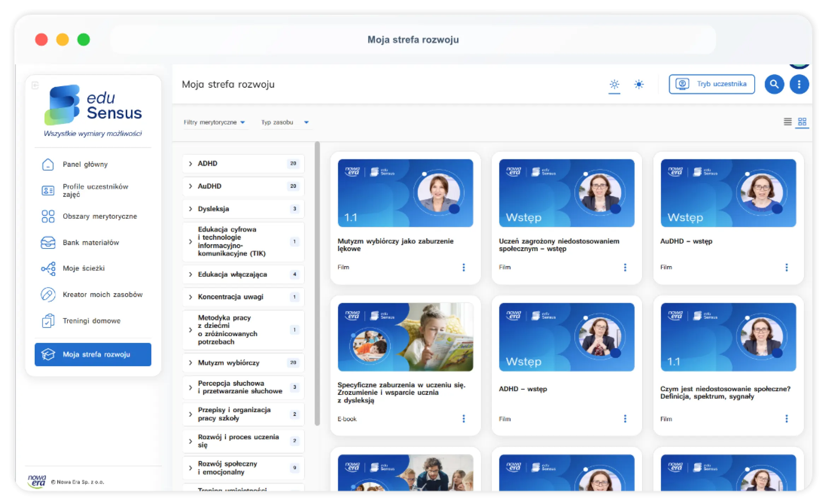Open the Mutyzm wybiórczy jako zaburzenie lękowe title
Viewport: 827px width, 504px height.
(395, 245)
